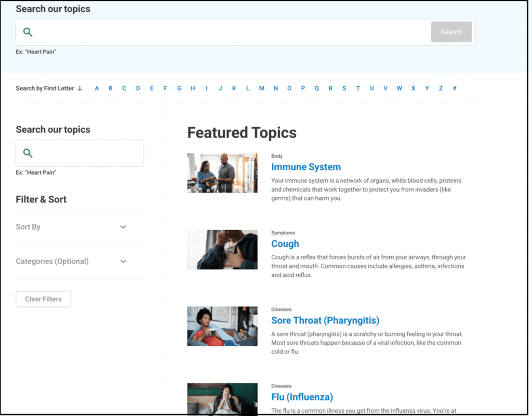Click the Clear Filters button
The width and height of the screenshot is (532, 416).
[x=43, y=299]
